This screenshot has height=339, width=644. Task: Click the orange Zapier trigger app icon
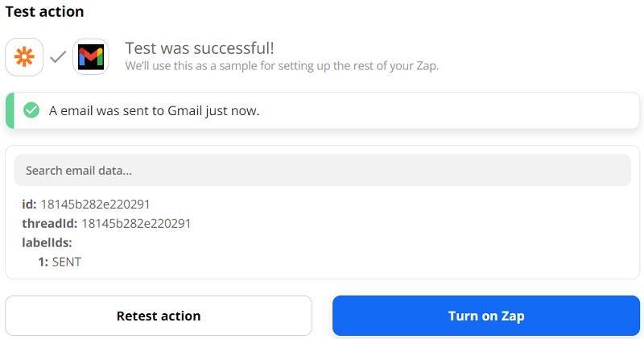(x=24, y=56)
